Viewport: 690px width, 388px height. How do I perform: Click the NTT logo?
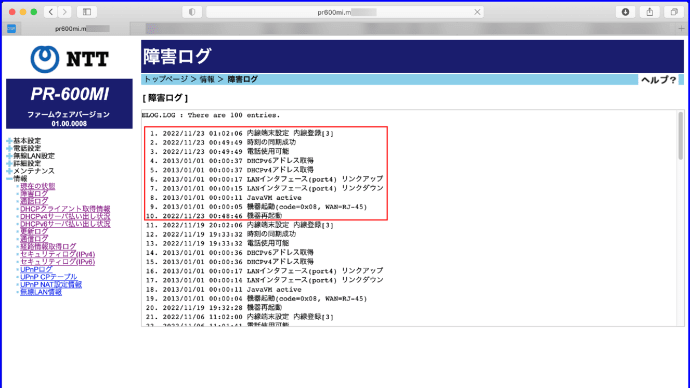point(70,59)
